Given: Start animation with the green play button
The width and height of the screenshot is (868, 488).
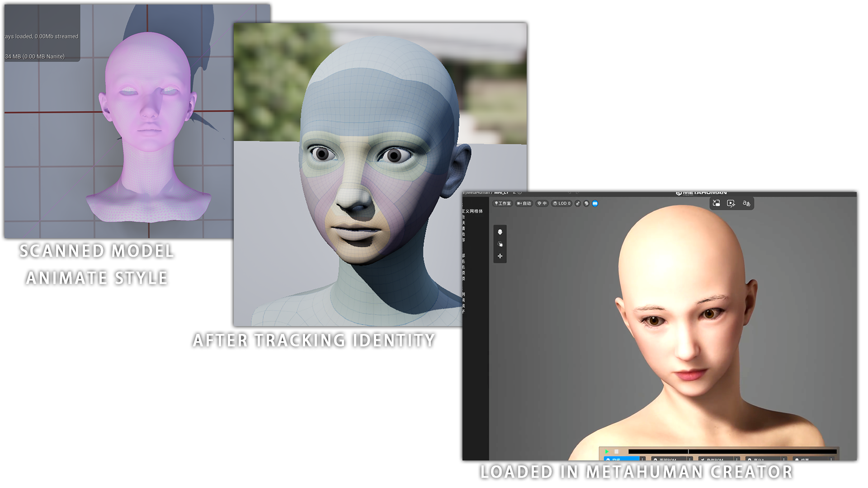Looking at the screenshot, I should [x=607, y=451].
